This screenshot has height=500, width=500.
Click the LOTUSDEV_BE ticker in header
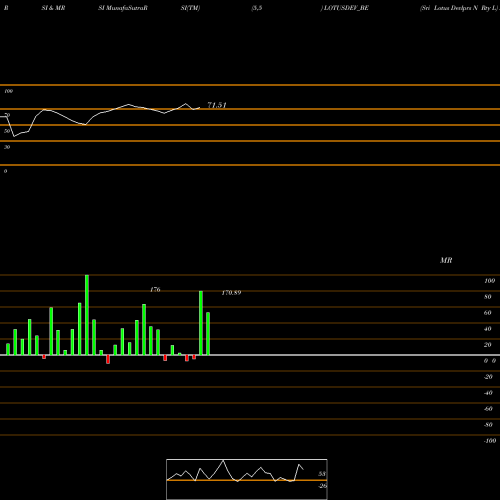(x=346, y=8)
